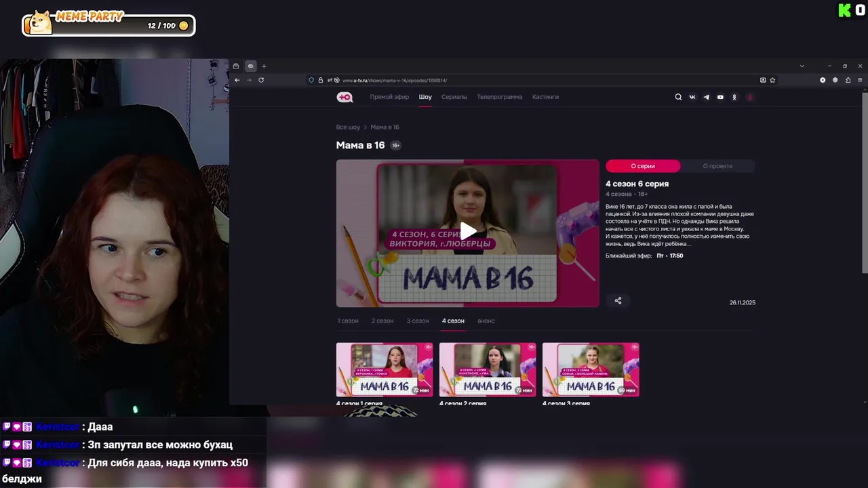Click the padlock site security icon
The height and width of the screenshot is (488, 868).
[321, 80]
